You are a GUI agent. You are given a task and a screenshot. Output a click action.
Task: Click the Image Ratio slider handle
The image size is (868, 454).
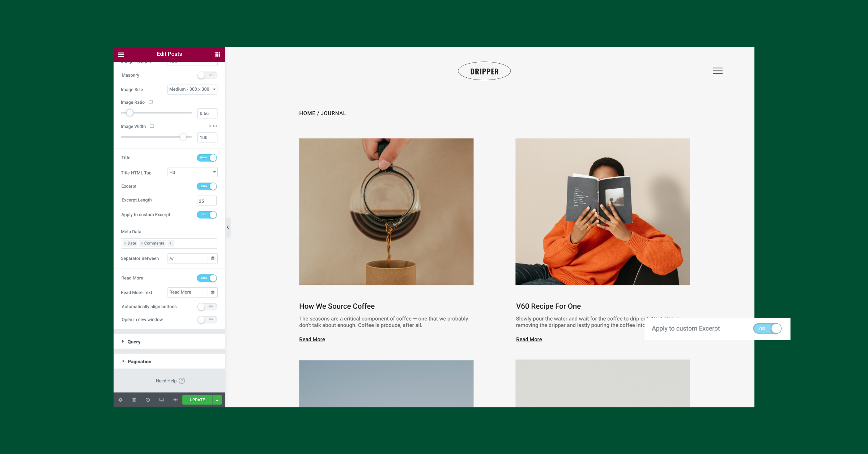pos(129,113)
